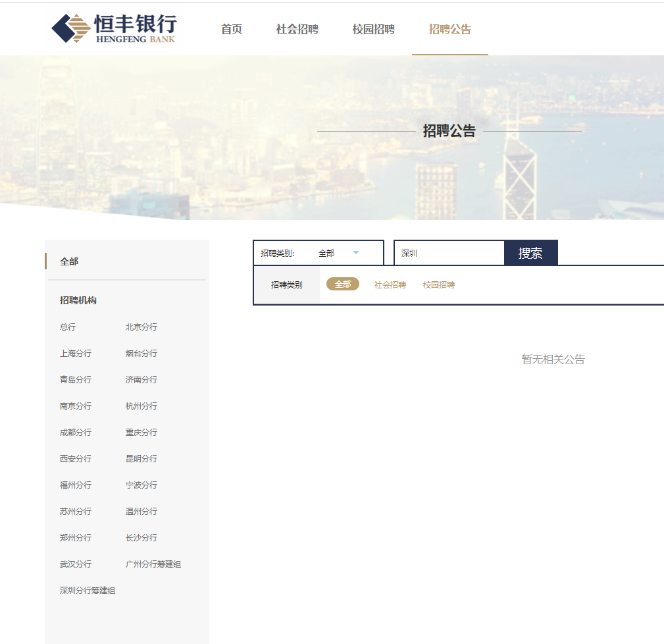This screenshot has width=664, height=644.
Task: Choose 苏州分行 from the list
Action: 76,512
